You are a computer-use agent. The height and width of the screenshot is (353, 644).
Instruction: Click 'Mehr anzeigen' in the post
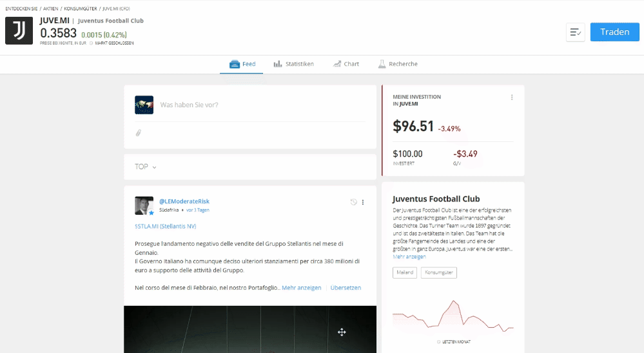(x=302, y=288)
